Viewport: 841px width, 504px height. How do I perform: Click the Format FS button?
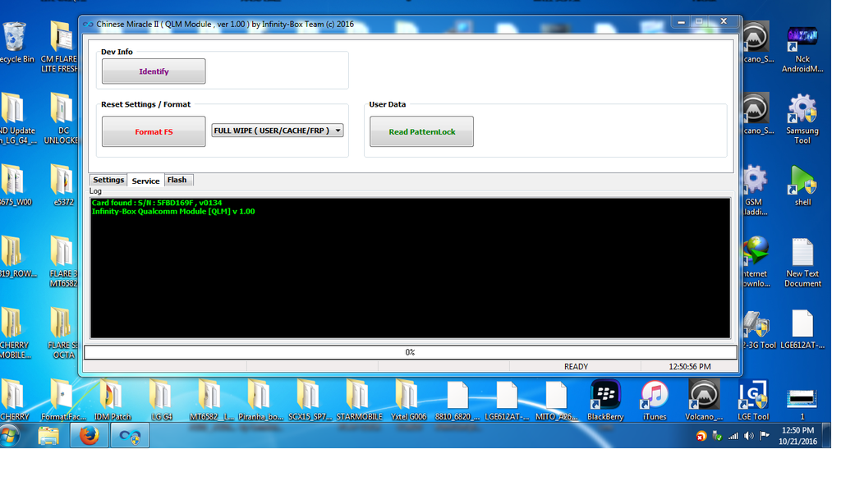click(x=154, y=131)
